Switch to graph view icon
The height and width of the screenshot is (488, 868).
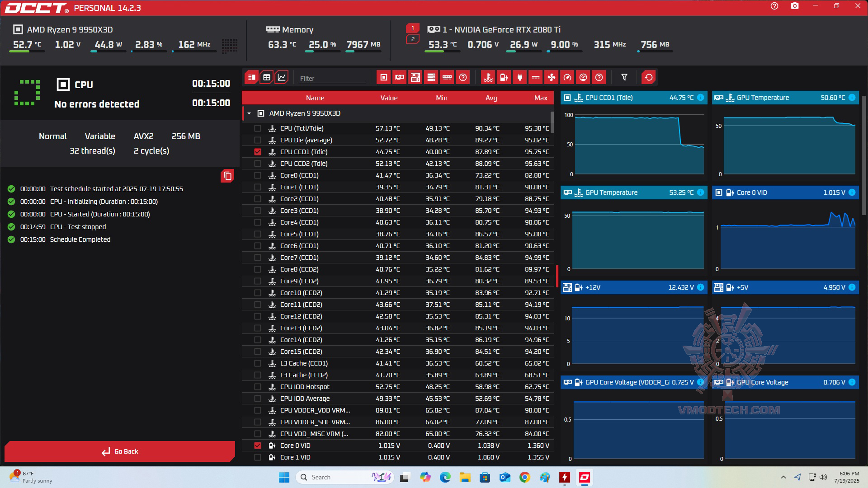point(282,77)
